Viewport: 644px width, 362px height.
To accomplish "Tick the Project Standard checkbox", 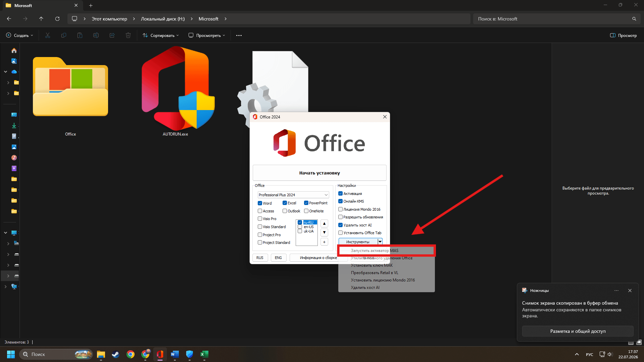I will pyautogui.click(x=260, y=243).
